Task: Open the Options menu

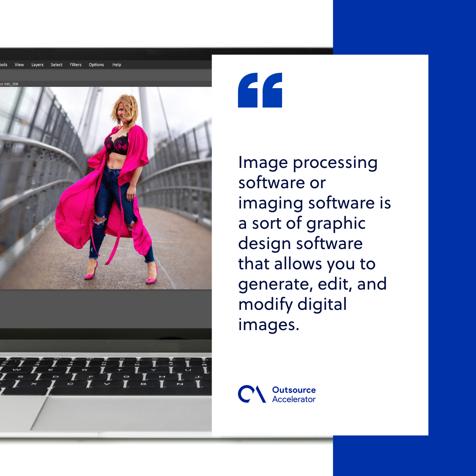Action: point(96,64)
